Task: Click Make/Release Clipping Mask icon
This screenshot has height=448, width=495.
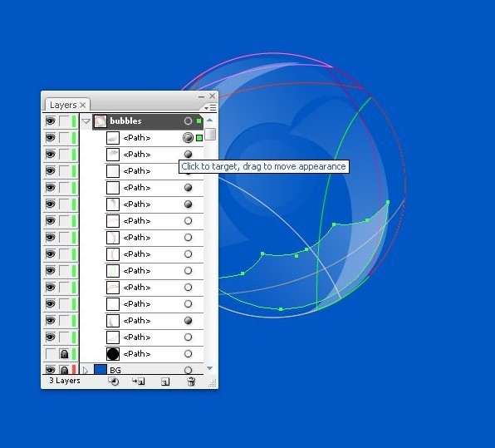Action: coord(114,382)
